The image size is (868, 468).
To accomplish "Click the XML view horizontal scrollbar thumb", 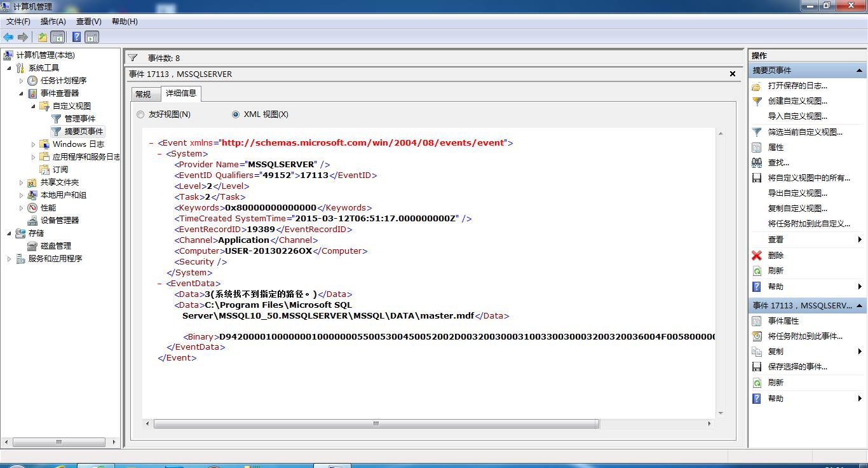I will tap(376, 423).
